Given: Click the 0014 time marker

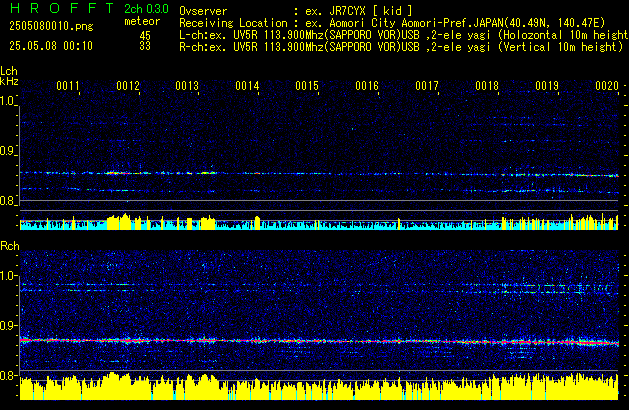Looking at the screenshot, I should [247, 86].
